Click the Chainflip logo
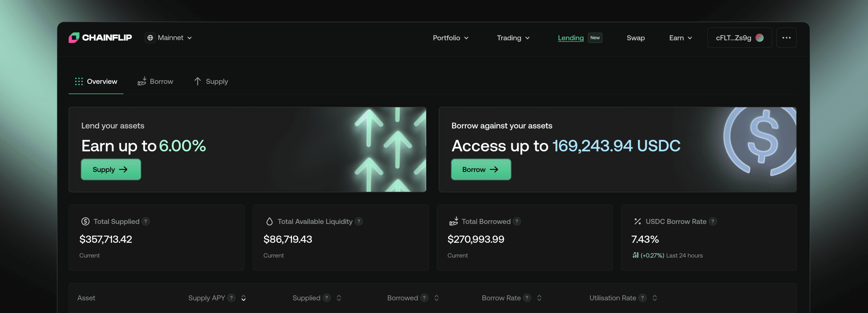 pyautogui.click(x=100, y=38)
